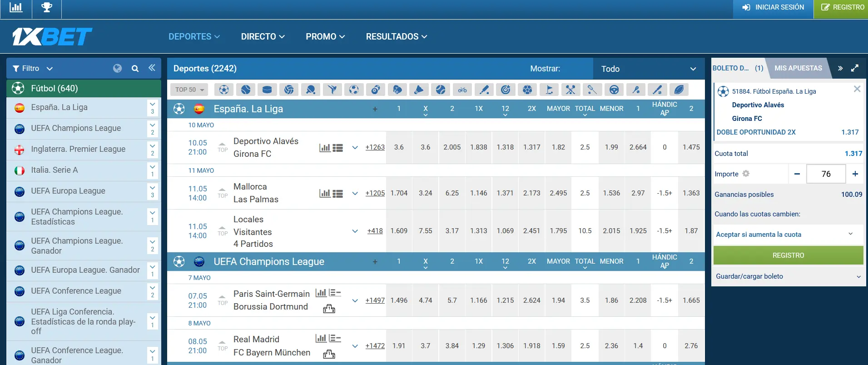Select Fútbol (640) category in sidebar

click(84, 89)
